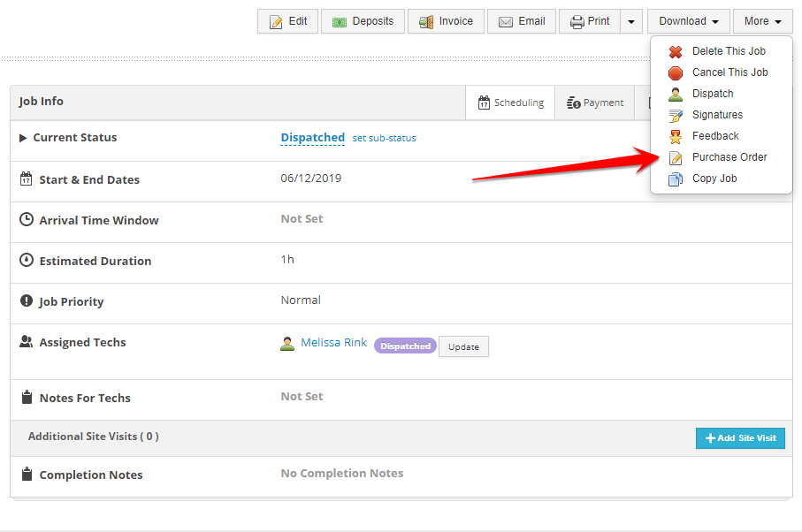
Task: Click the set sub-status link
Action: [x=384, y=138]
